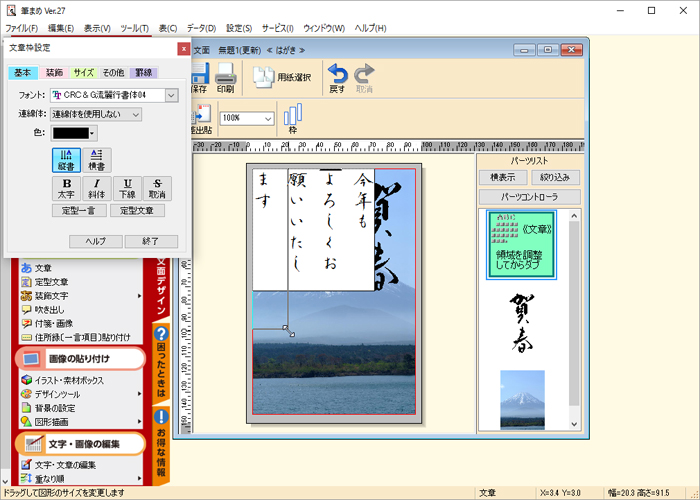Click the 定型文章 button in dialog
Image resolution: width=700 pixels, height=500 pixels.
[x=137, y=211]
